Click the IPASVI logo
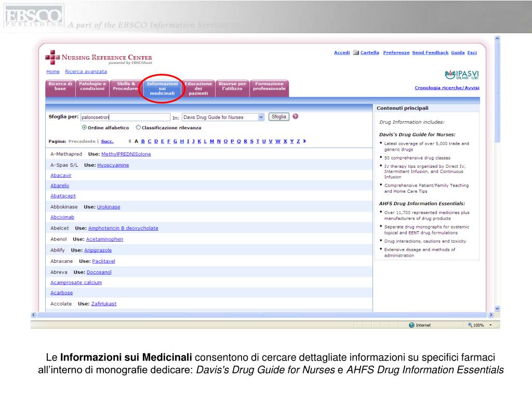532x399 pixels. pos(462,74)
